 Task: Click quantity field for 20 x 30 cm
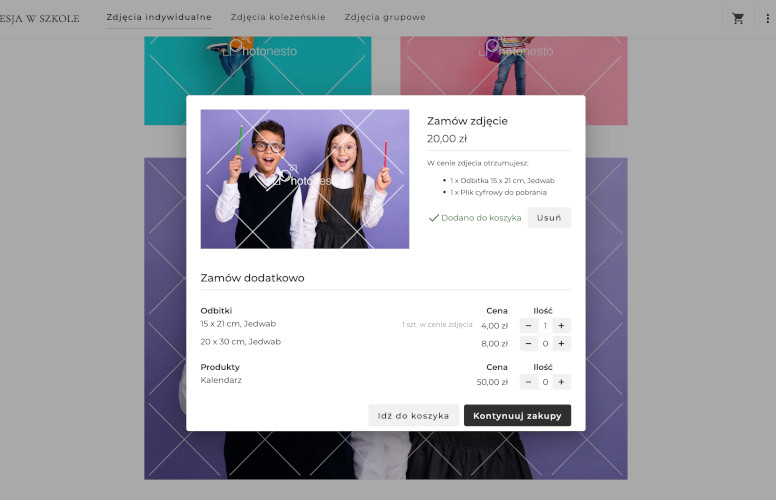point(545,344)
